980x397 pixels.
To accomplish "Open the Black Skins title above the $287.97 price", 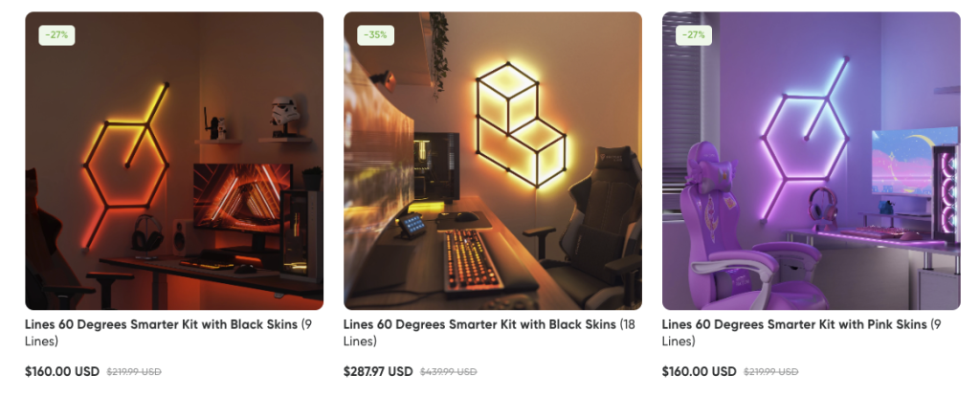I will pos(479,324).
